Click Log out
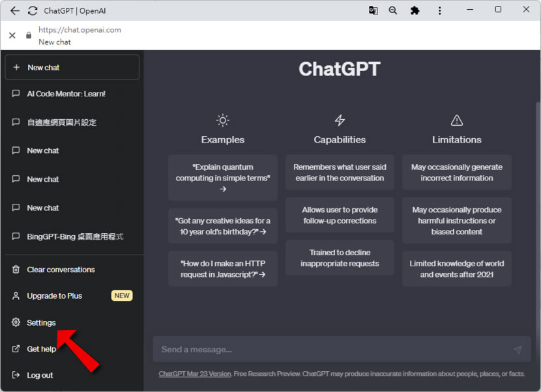Screen dimensions: 541x392 72,375
